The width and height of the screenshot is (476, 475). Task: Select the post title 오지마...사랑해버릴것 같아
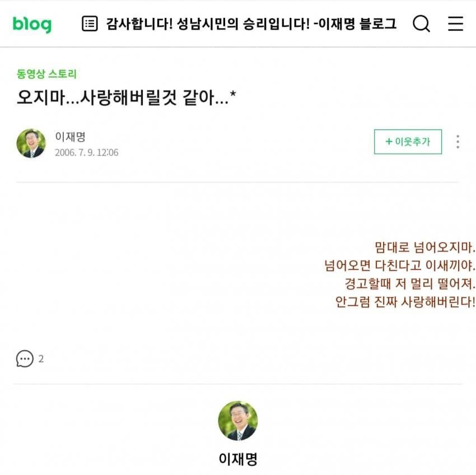(x=127, y=99)
